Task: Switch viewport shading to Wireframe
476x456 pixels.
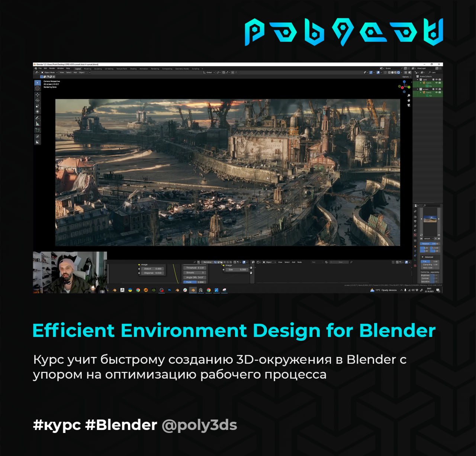Action: pyautogui.click(x=389, y=73)
